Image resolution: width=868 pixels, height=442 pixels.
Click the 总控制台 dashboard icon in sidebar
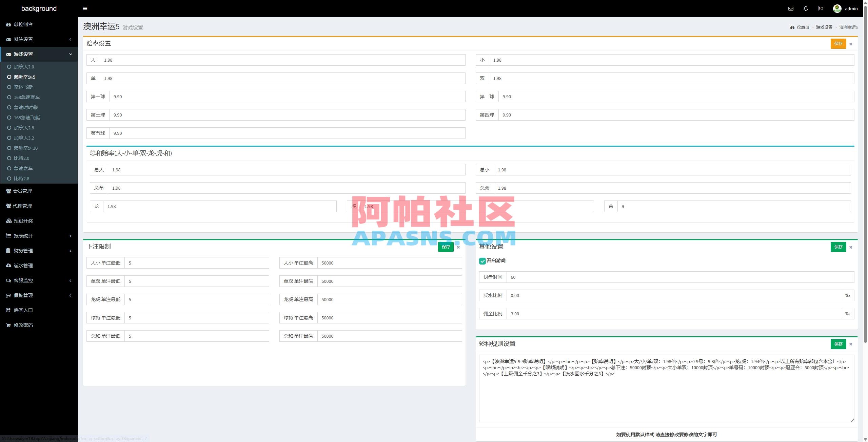[8, 24]
